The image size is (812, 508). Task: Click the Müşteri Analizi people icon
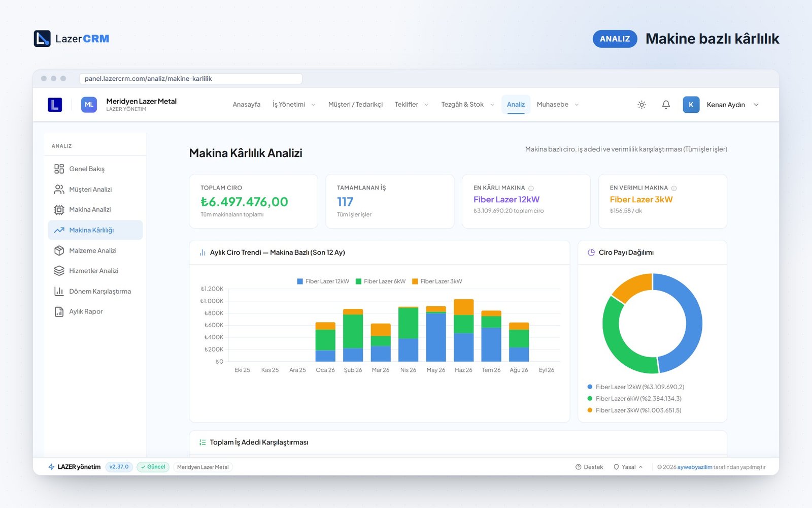pos(59,189)
